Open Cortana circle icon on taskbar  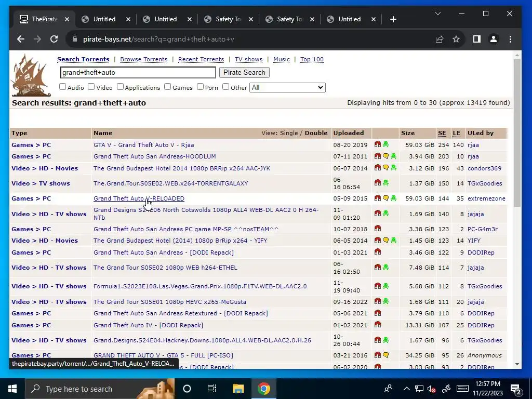[187, 389]
